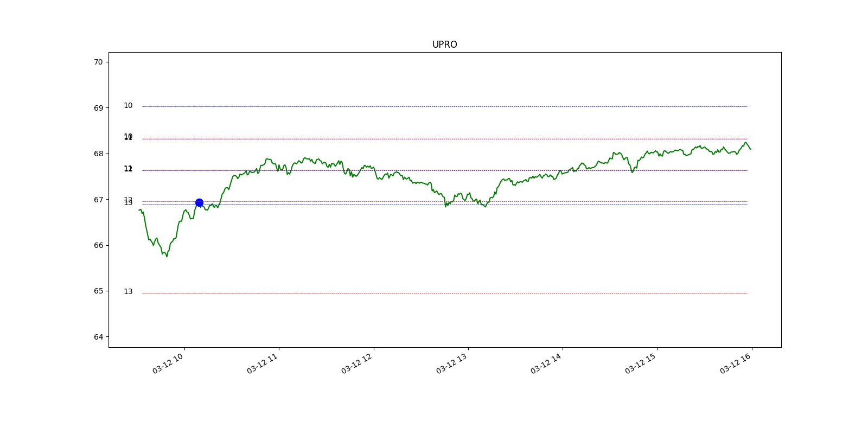Screen dimensions: 868x434
Task: Click the y-axis label 64
Action: 98,337
